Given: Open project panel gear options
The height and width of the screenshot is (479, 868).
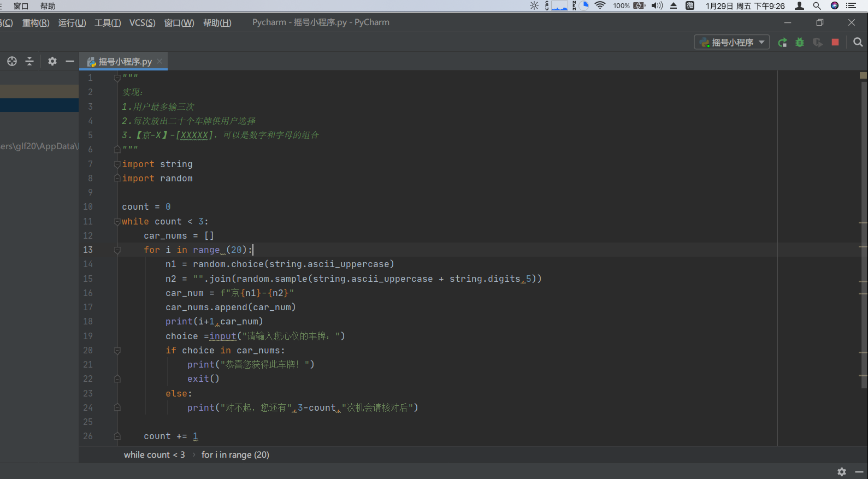Looking at the screenshot, I should coord(52,61).
